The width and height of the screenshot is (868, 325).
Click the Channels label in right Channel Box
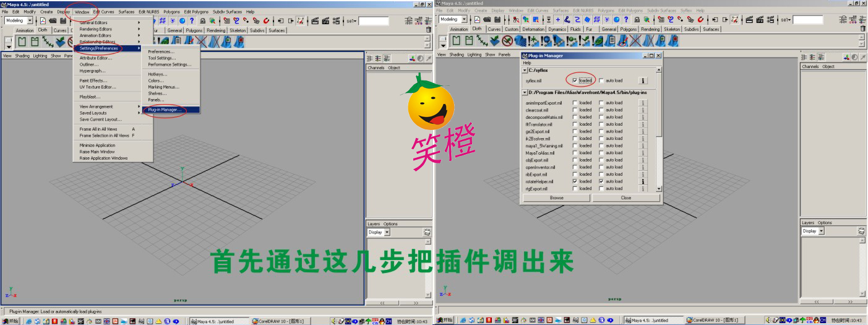pos(810,67)
